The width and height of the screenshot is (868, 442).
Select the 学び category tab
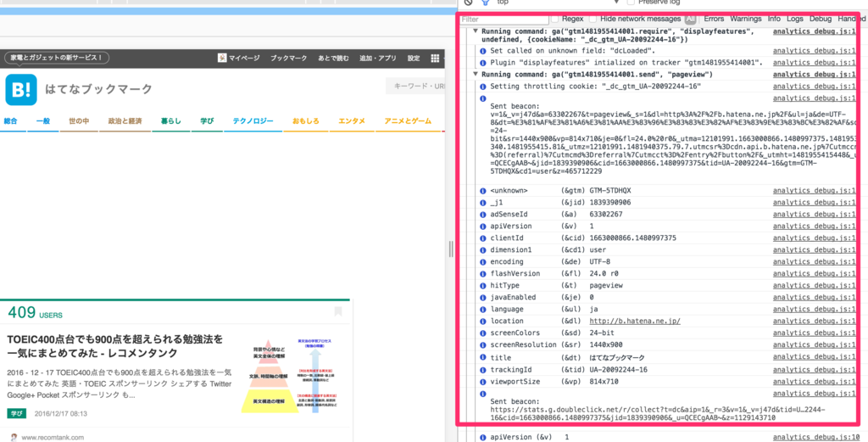207,120
